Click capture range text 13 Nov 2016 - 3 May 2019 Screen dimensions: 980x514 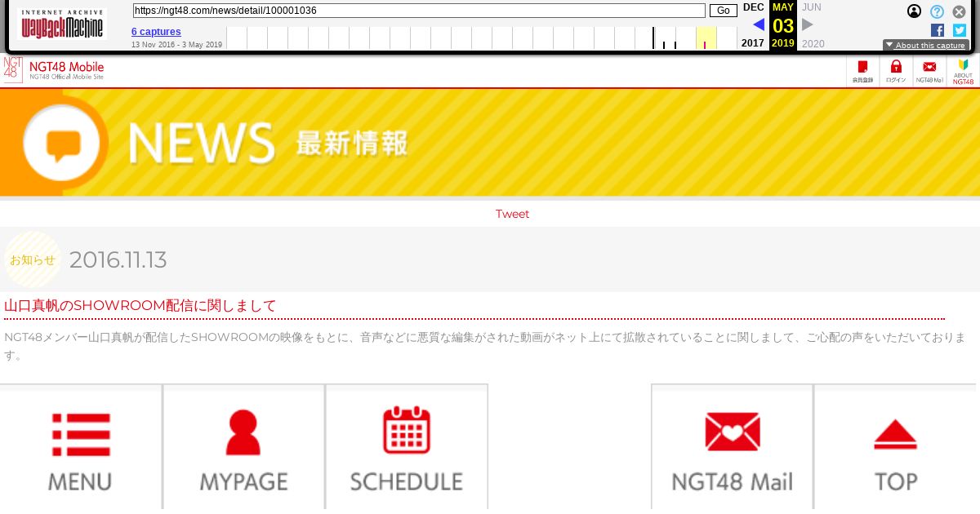[x=176, y=45]
